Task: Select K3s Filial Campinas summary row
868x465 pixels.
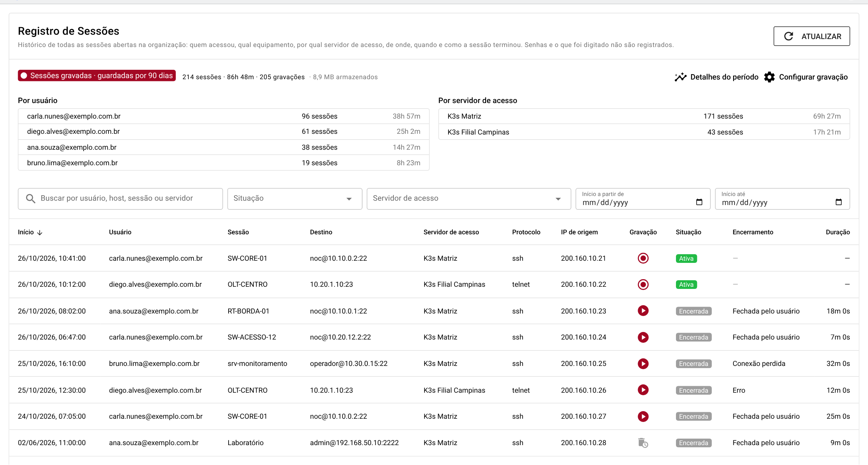Action: point(644,132)
